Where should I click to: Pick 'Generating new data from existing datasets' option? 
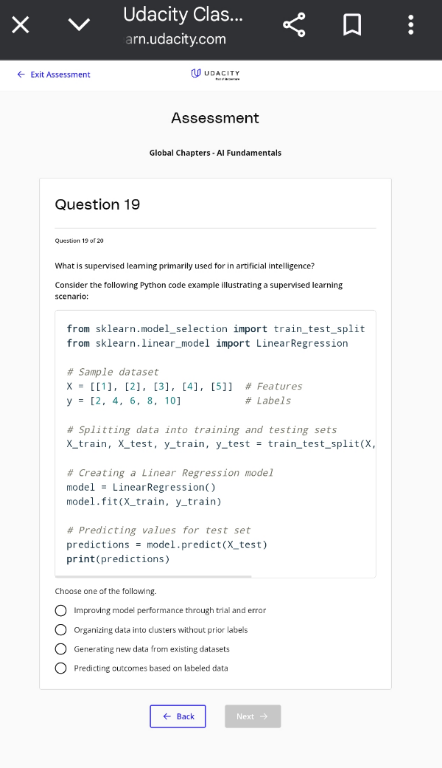(x=61, y=649)
